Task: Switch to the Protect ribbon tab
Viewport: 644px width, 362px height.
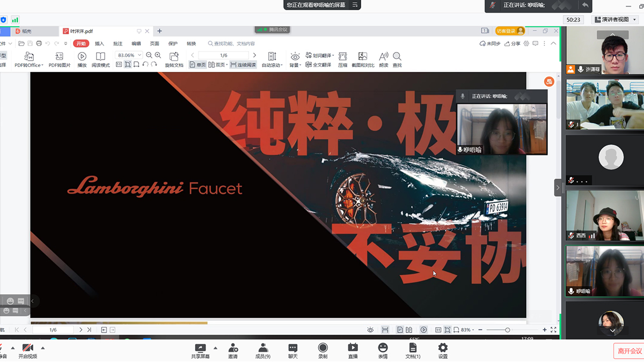Action: [x=173, y=43]
